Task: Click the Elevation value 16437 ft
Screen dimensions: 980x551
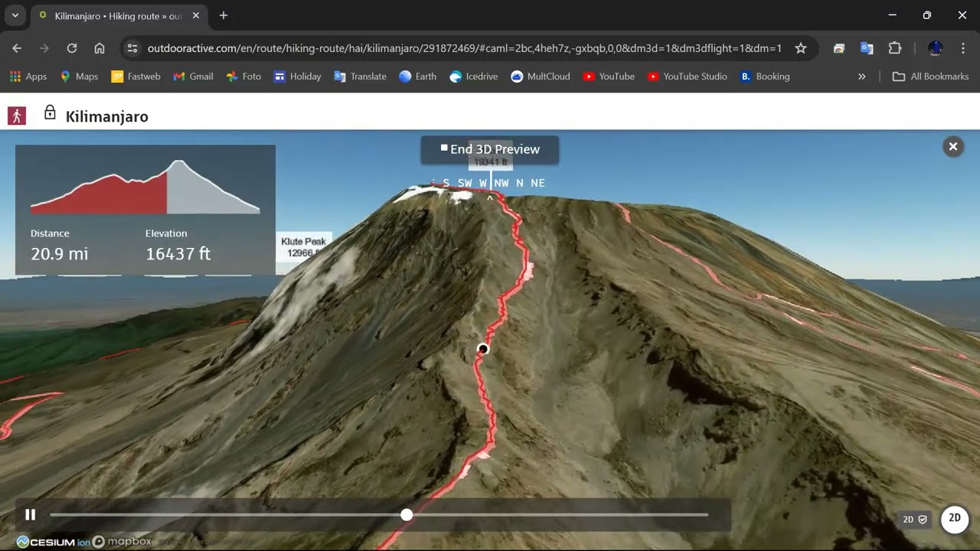Action: click(x=178, y=253)
